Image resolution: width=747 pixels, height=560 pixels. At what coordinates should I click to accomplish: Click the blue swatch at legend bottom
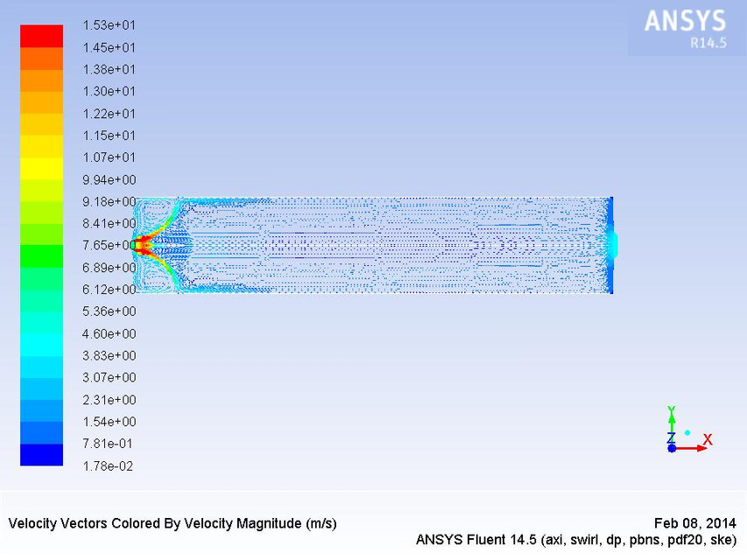(x=40, y=455)
